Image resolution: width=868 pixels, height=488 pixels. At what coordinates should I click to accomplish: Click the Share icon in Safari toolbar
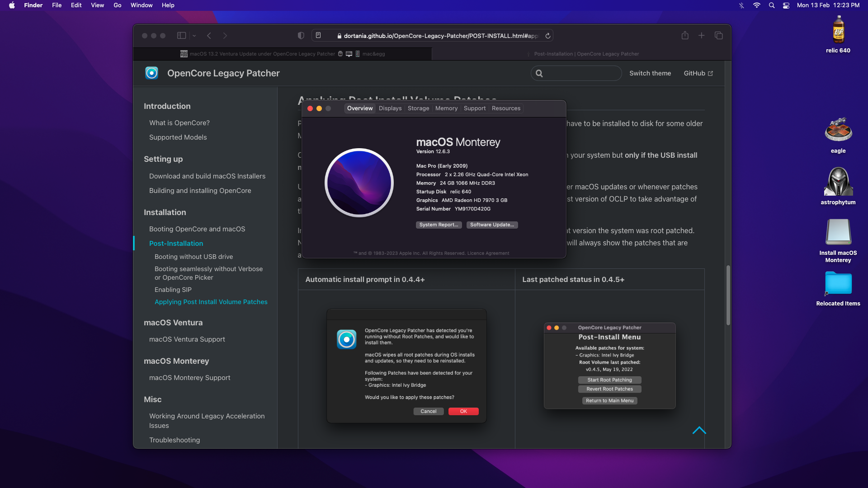coord(685,36)
